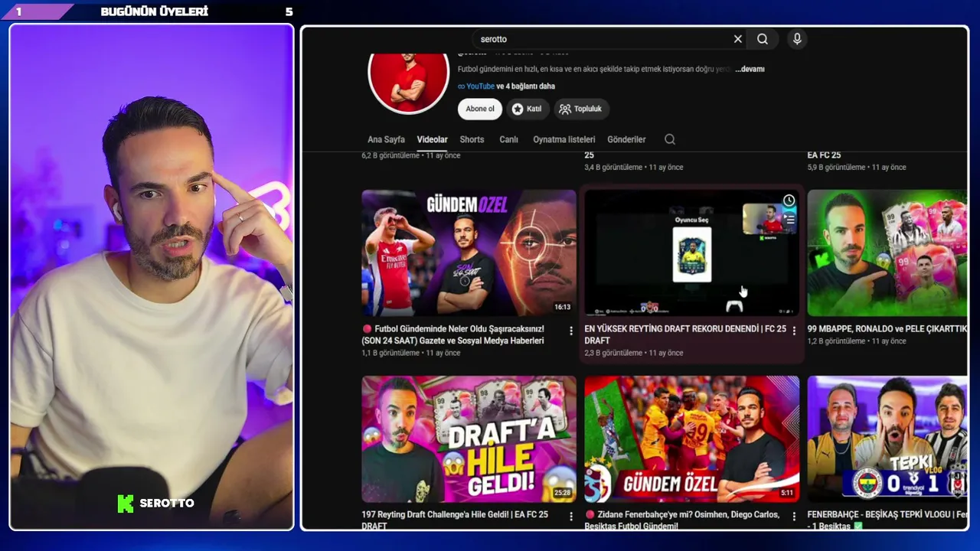Click the magnifier search button beside 'serotto'
Image resolution: width=980 pixels, height=551 pixels.
763,39
